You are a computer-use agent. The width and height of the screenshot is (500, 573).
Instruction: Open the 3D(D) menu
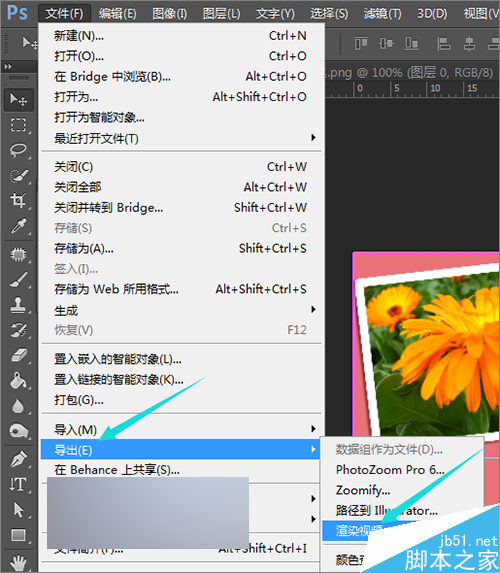pyautogui.click(x=432, y=14)
